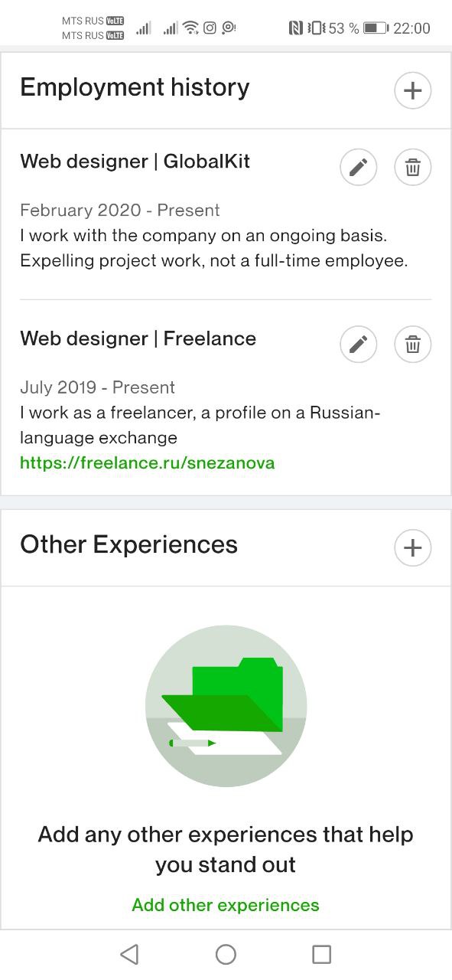Tap the Web designer | Freelance title
Screen dimensions: 452x980
click(x=138, y=338)
